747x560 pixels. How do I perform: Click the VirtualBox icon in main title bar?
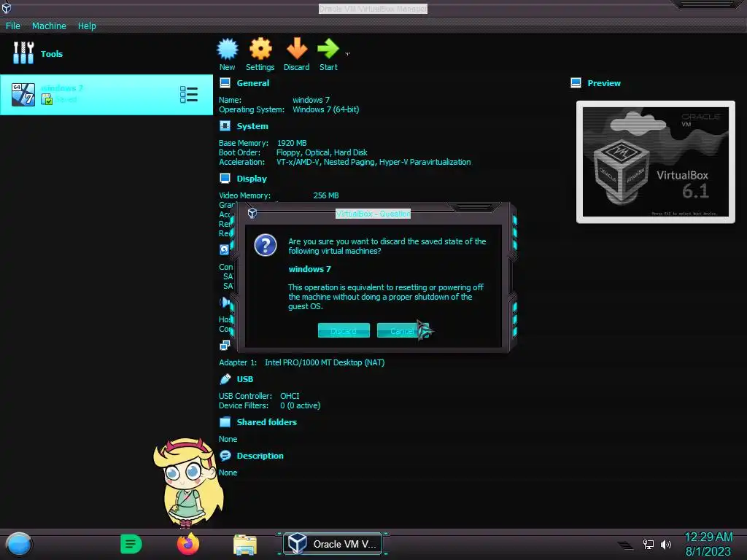coord(7,8)
